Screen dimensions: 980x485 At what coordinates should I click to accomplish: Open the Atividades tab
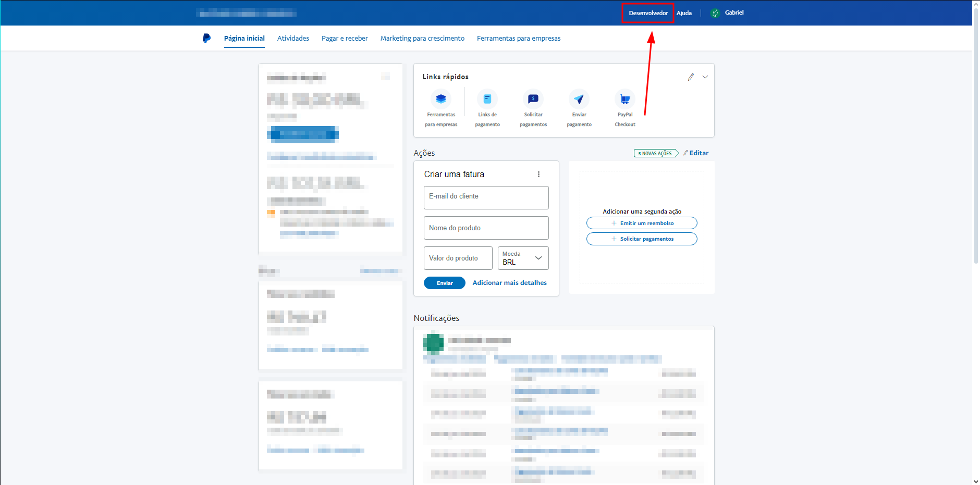(x=293, y=38)
